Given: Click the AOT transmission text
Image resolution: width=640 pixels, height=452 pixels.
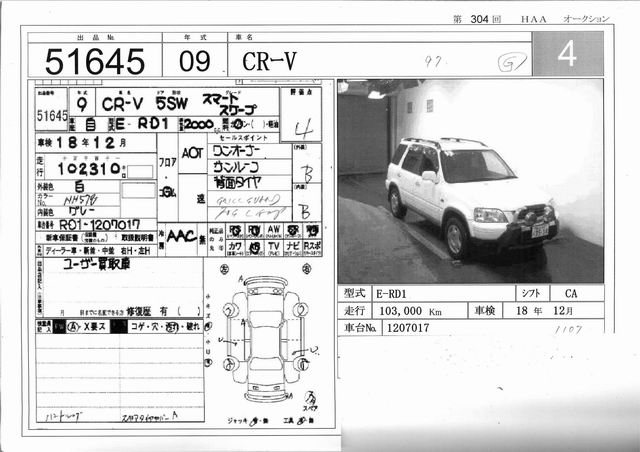Looking at the screenshot, I should (192, 154).
